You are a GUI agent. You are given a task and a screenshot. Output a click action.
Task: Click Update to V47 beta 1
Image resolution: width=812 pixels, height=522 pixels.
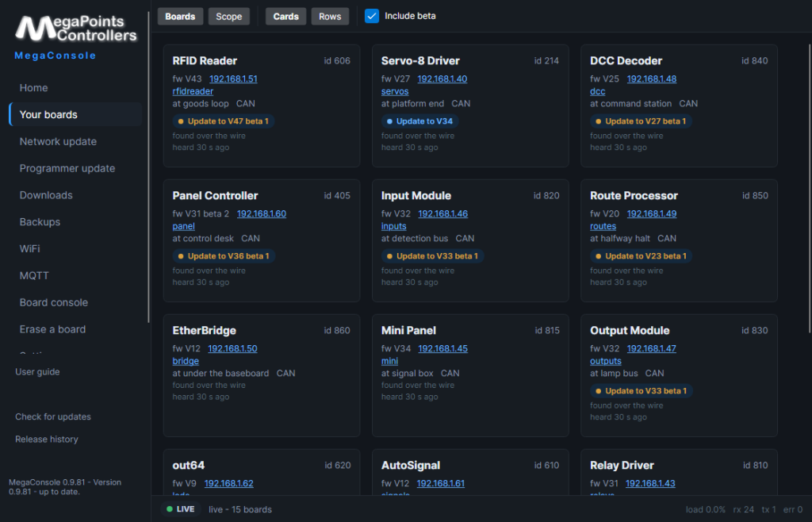click(224, 121)
